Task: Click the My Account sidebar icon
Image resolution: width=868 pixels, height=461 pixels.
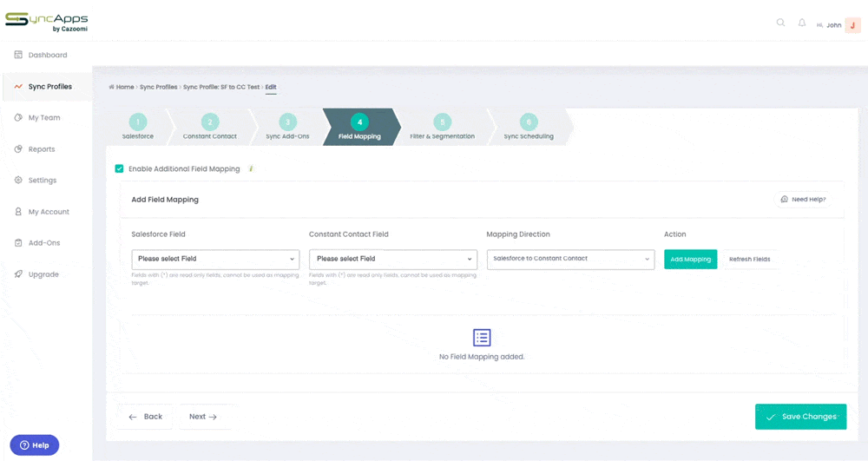Action: coord(18,212)
